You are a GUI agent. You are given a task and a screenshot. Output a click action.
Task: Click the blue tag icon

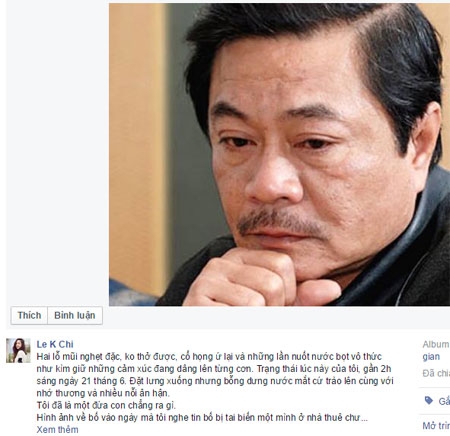[429, 401]
